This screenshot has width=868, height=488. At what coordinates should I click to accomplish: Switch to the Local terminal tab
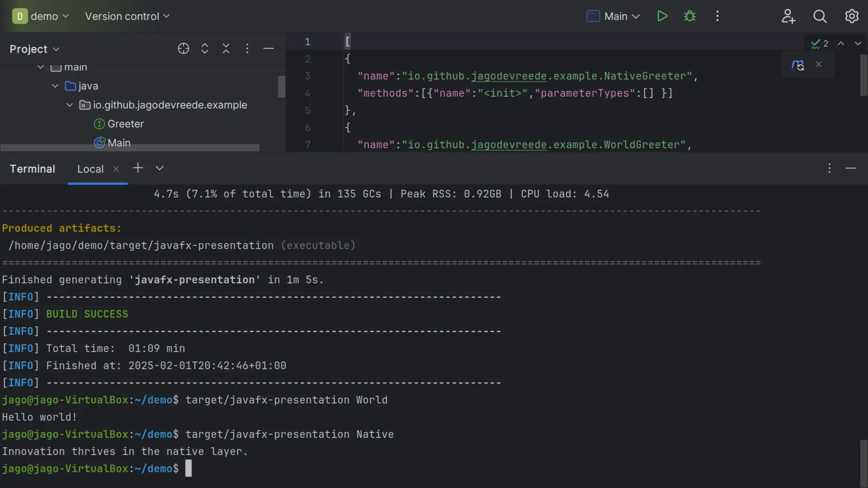[x=90, y=169]
